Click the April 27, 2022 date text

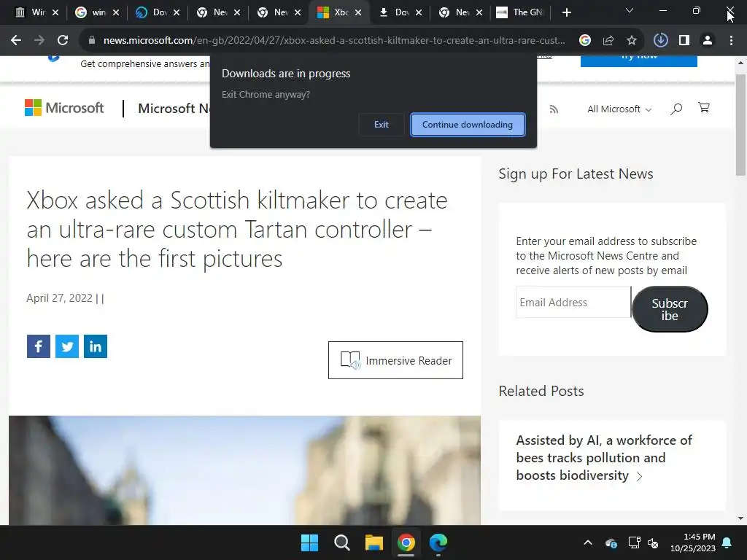click(x=60, y=298)
